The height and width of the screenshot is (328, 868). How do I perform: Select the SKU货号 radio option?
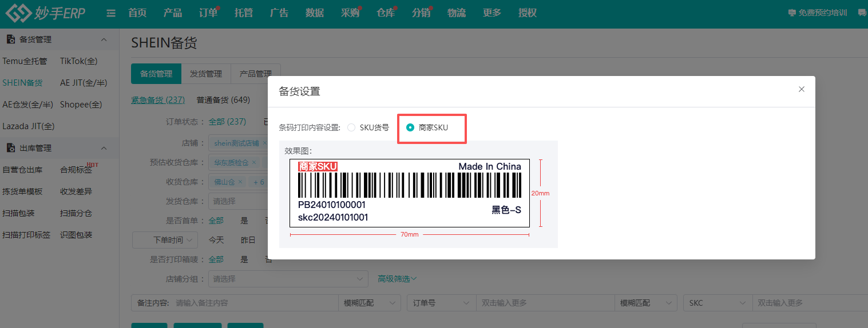[x=368, y=127]
